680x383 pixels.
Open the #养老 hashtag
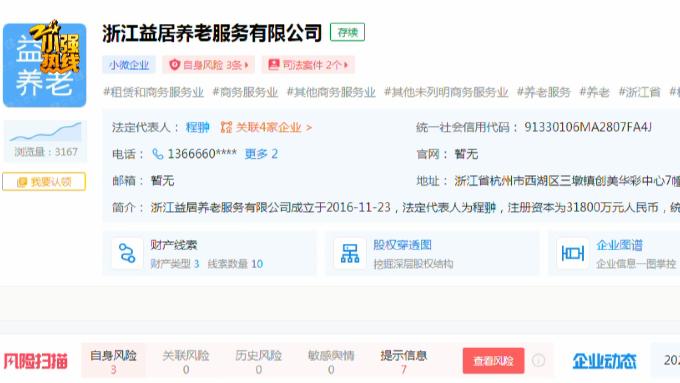coord(594,92)
